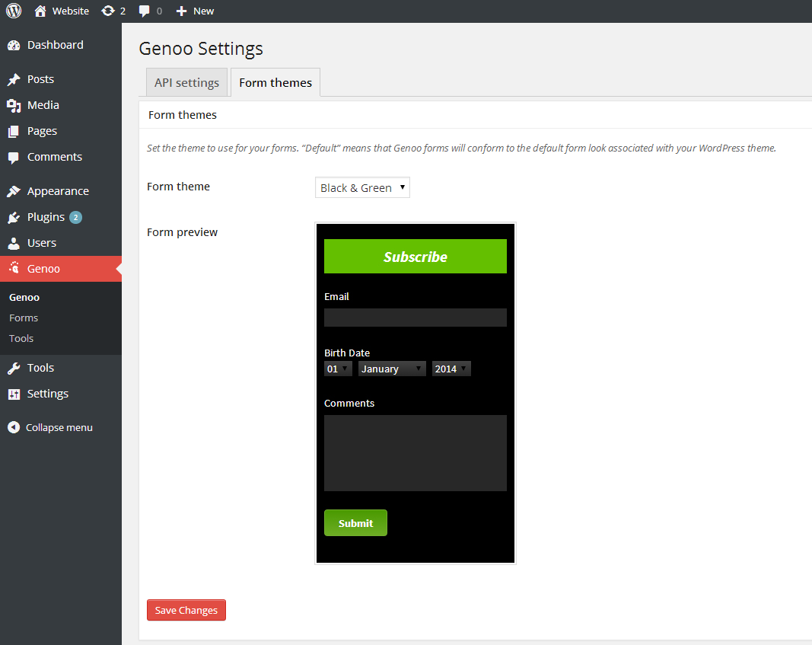This screenshot has width=812, height=645.
Task: Click the Comments speech bubble sidebar icon
Action: (14, 158)
